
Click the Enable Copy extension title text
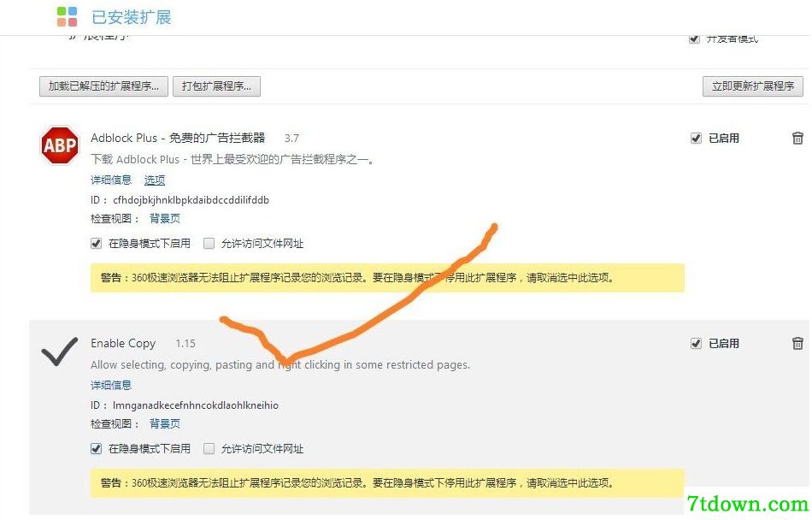click(123, 343)
